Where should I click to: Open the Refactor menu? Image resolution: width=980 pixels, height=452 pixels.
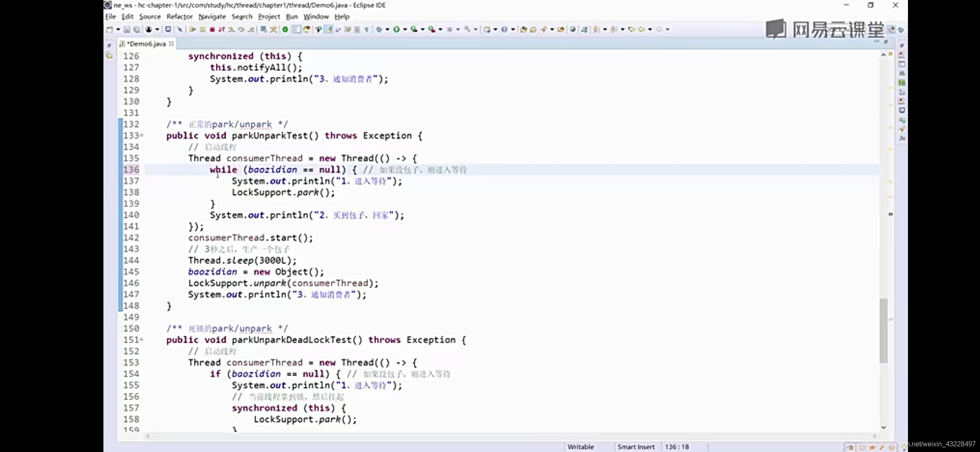[x=179, y=17]
